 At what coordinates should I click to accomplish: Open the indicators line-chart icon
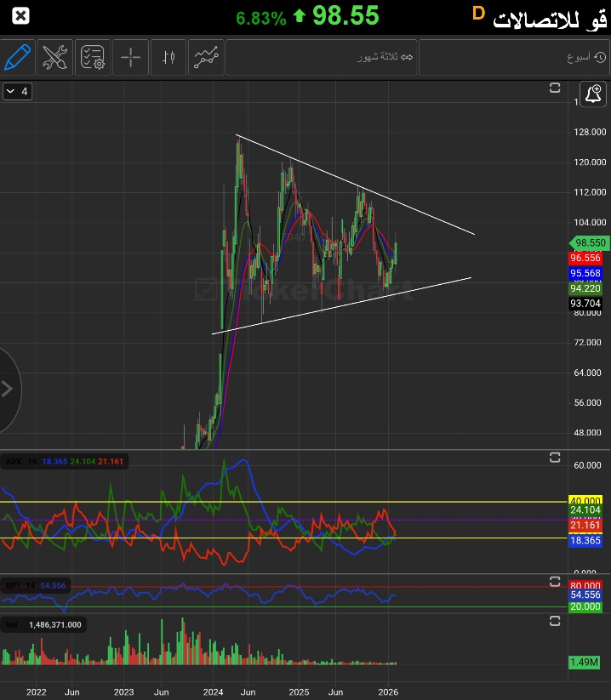[x=205, y=58]
